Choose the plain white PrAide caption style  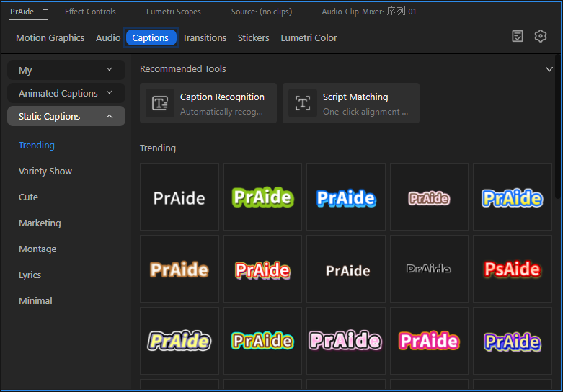click(179, 197)
